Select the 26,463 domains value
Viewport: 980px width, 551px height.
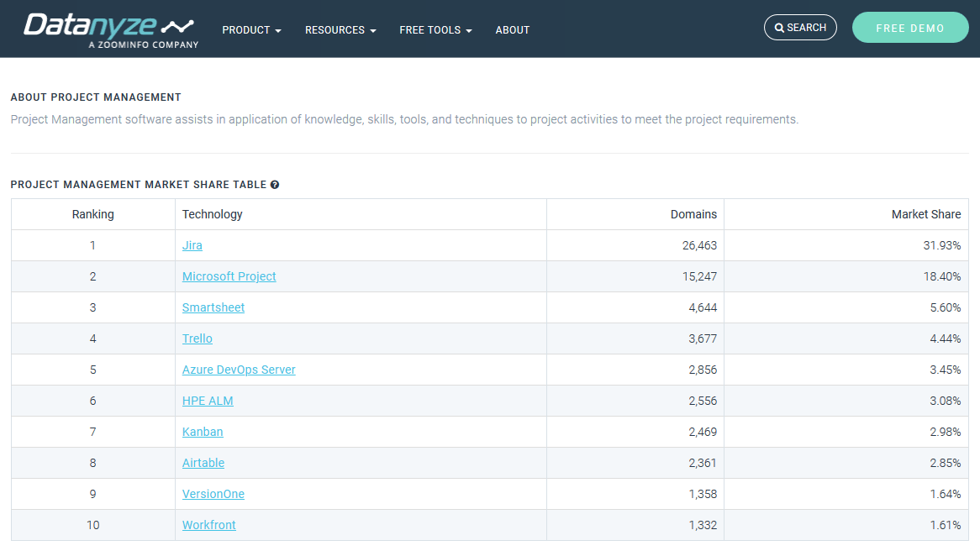699,245
